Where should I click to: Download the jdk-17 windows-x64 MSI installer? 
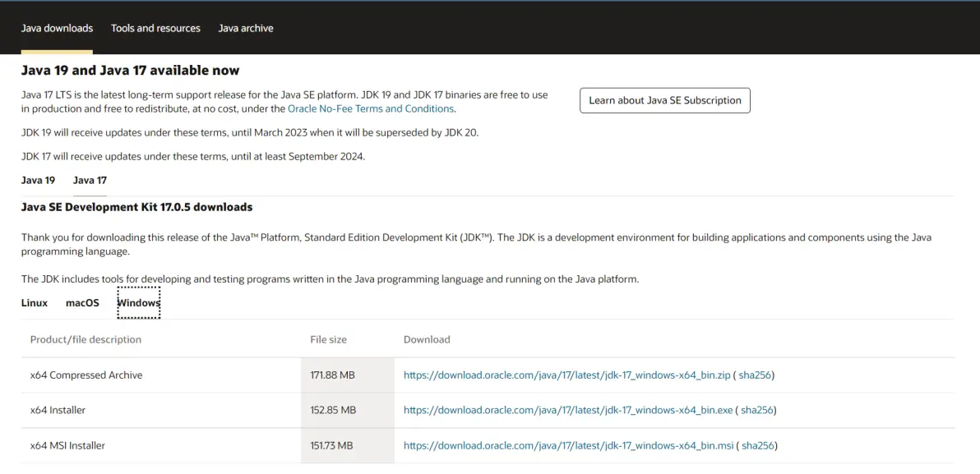[568, 445]
